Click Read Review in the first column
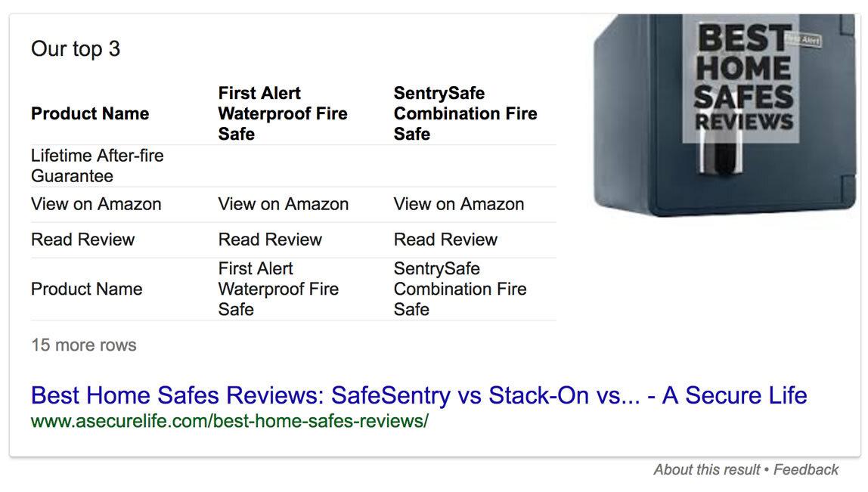Image resolution: width=868 pixels, height=492 pixels. pos(83,240)
